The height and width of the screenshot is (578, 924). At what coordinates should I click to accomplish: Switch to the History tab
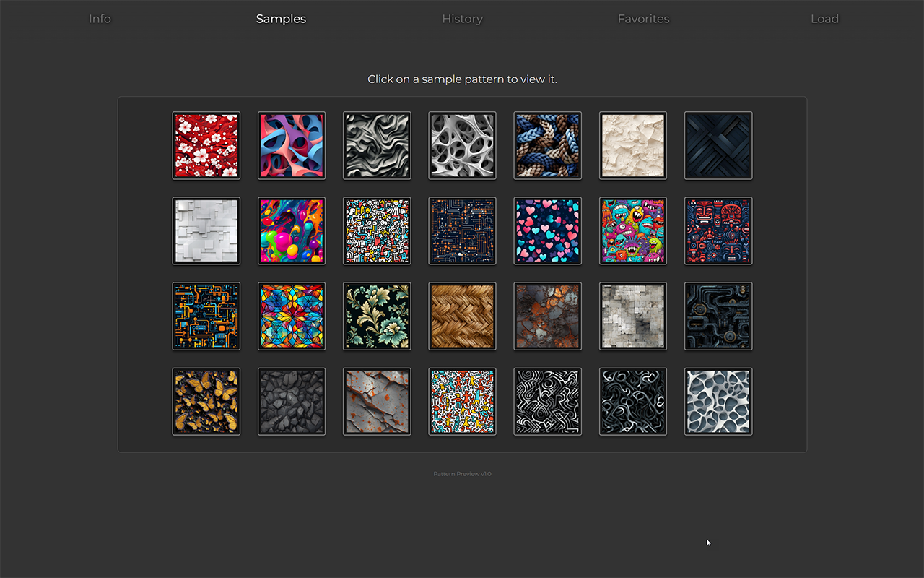(x=462, y=19)
